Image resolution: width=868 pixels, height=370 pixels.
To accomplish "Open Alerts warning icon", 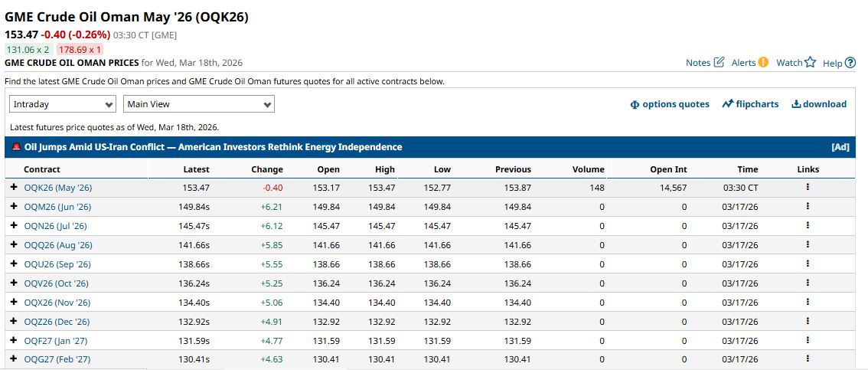I will tap(763, 62).
